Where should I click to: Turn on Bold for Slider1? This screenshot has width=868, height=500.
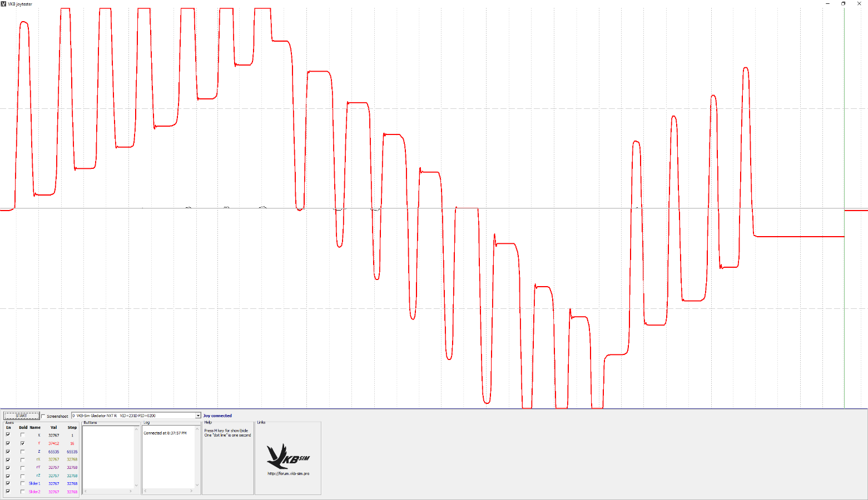pyautogui.click(x=22, y=483)
